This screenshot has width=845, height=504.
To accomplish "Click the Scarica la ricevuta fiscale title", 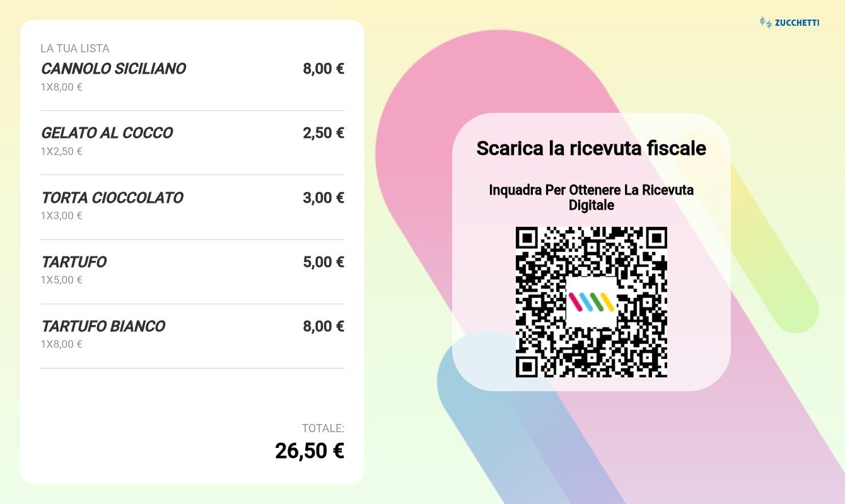I will tap(591, 148).
